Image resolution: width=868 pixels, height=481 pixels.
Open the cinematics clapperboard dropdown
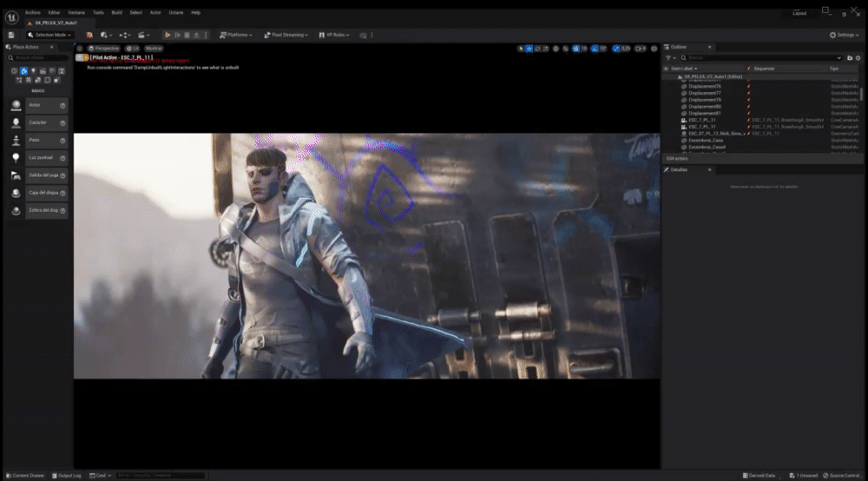coord(144,35)
